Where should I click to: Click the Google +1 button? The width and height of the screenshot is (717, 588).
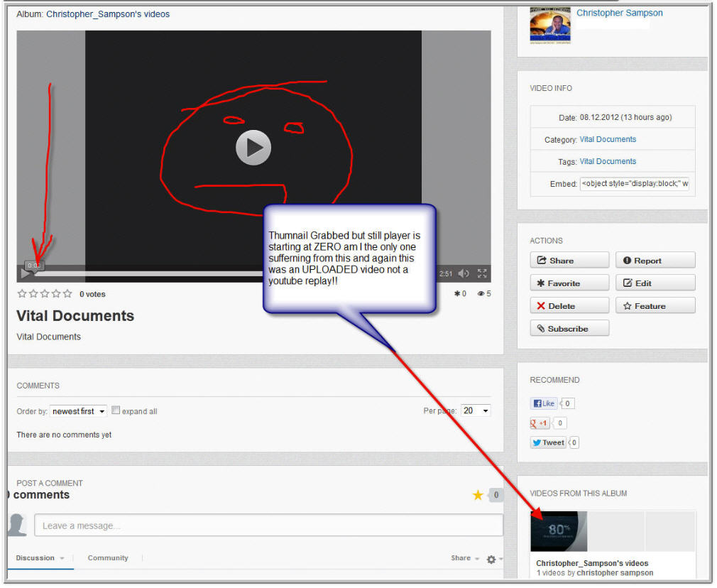pos(540,423)
